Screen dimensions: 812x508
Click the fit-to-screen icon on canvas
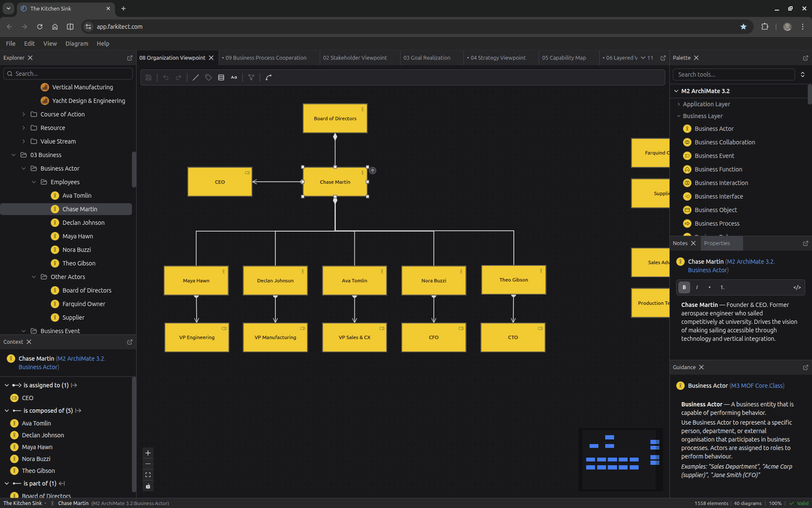(x=148, y=475)
